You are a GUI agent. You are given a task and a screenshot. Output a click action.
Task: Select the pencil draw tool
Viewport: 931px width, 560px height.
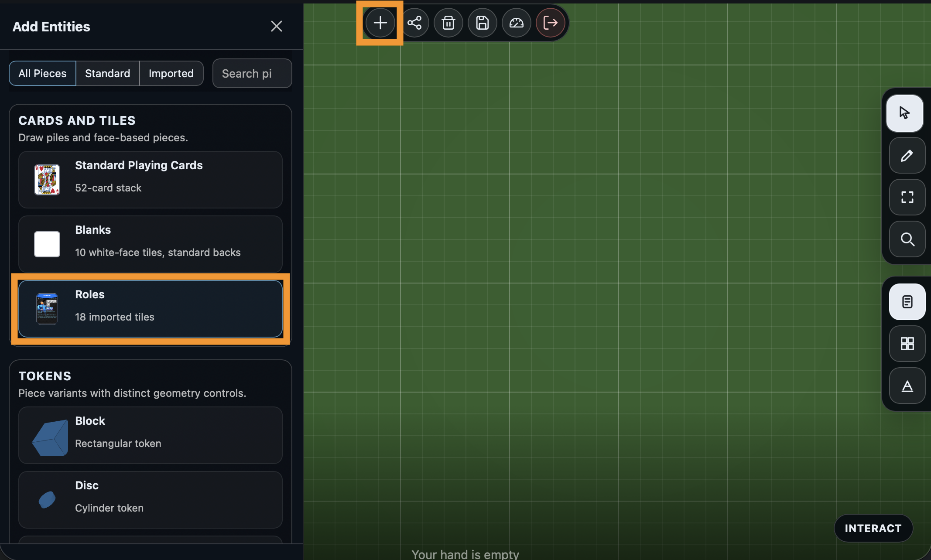[907, 155]
